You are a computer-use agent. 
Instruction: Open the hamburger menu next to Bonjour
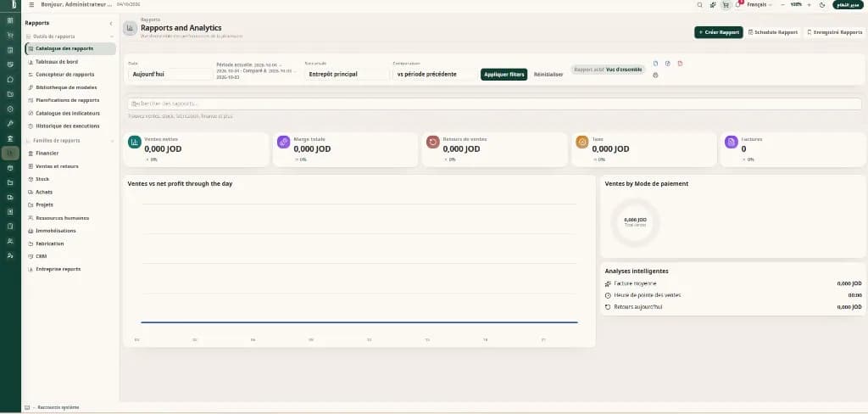pyautogui.click(x=31, y=4)
